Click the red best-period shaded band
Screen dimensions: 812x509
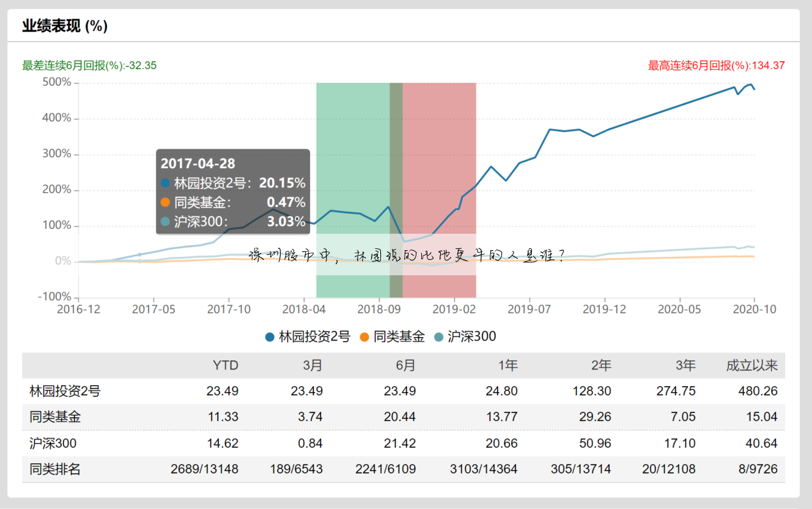pyautogui.click(x=439, y=190)
